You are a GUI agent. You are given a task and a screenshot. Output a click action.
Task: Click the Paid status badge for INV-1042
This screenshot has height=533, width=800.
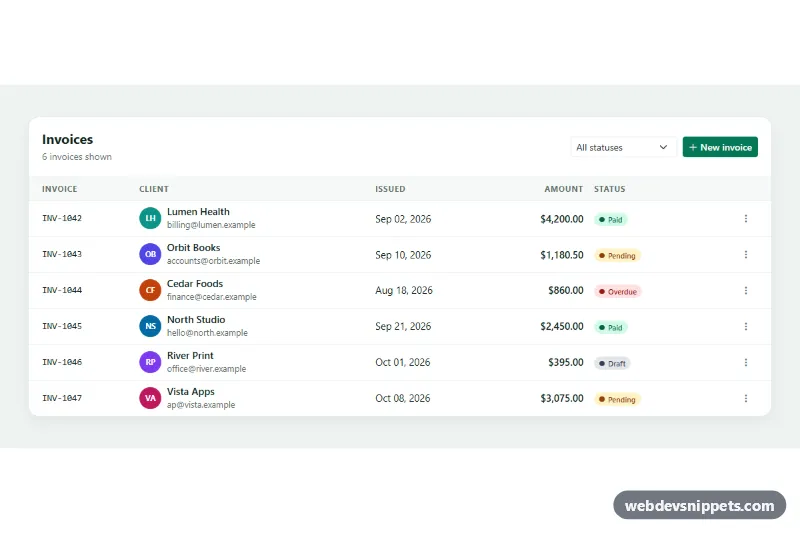pos(611,220)
